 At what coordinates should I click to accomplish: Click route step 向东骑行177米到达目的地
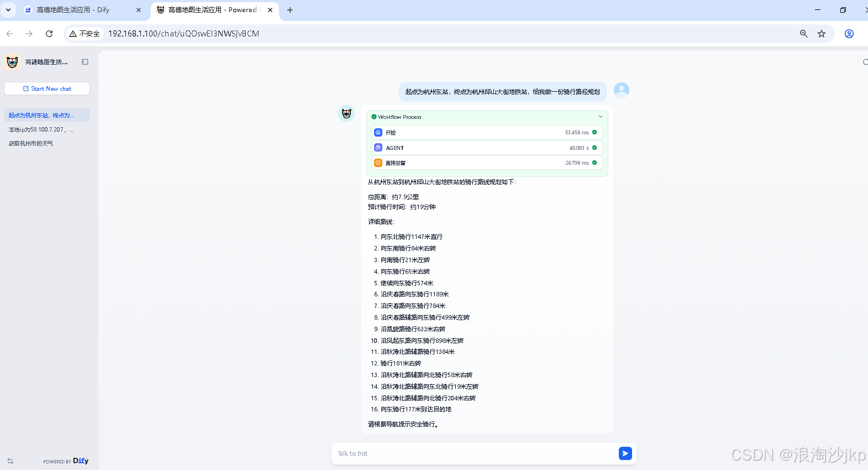tap(416, 409)
